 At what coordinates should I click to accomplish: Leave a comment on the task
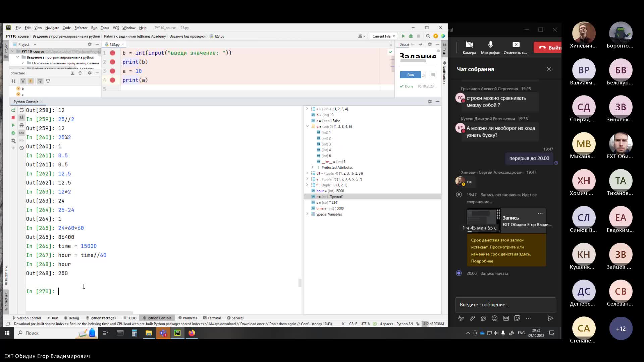pos(433,75)
